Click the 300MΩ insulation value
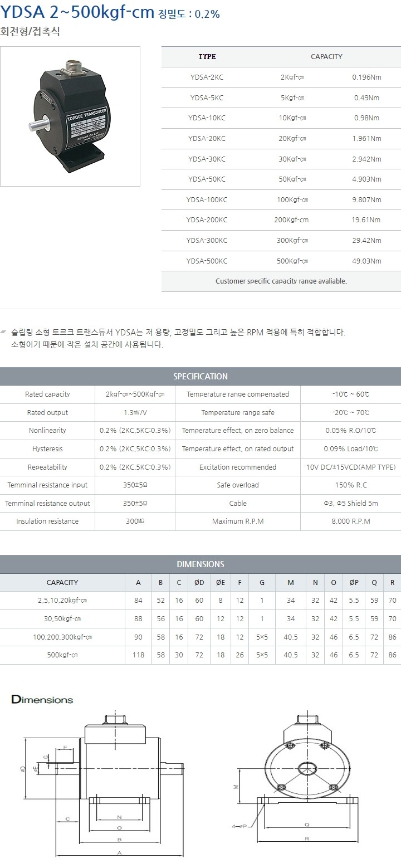The width and height of the screenshot is (401, 868). click(x=135, y=521)
